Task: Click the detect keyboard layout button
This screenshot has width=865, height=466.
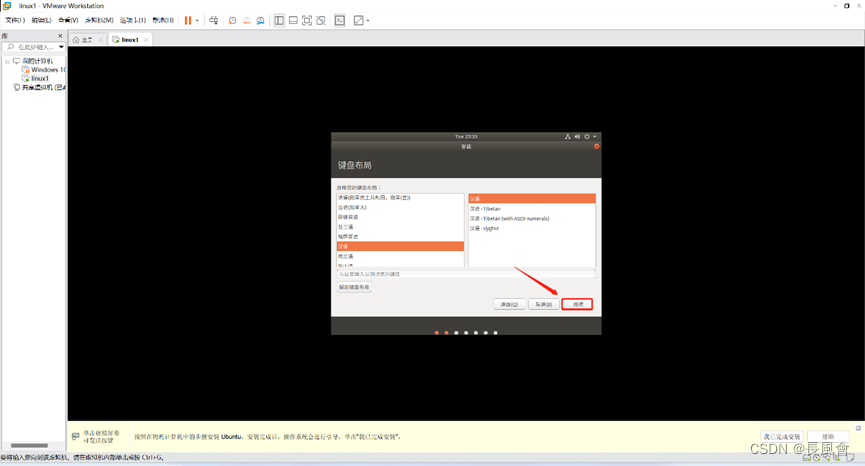Action: tap(354, 287)
